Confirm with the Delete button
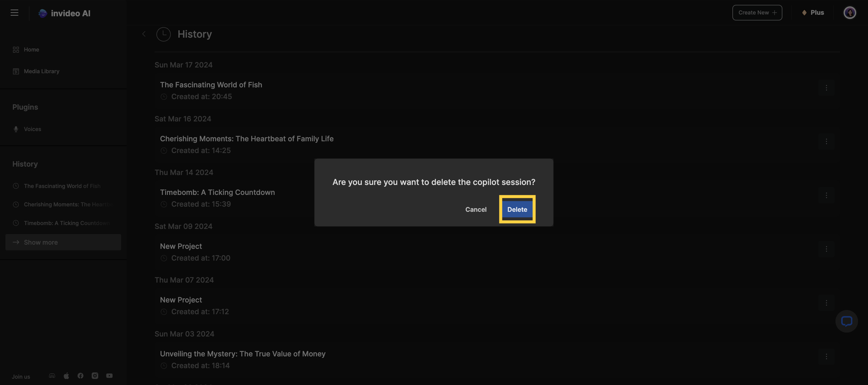 coord(517,209)
